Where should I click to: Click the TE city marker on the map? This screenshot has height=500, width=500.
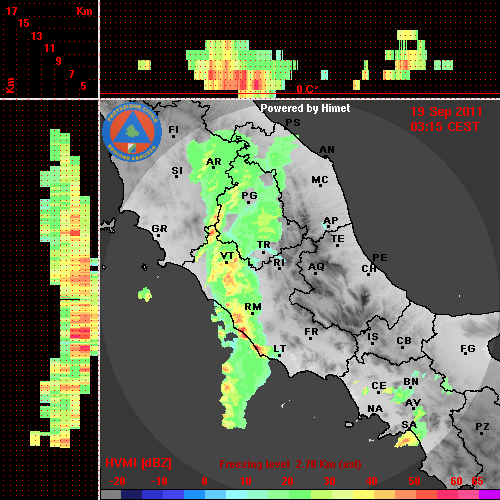point(337,245)
